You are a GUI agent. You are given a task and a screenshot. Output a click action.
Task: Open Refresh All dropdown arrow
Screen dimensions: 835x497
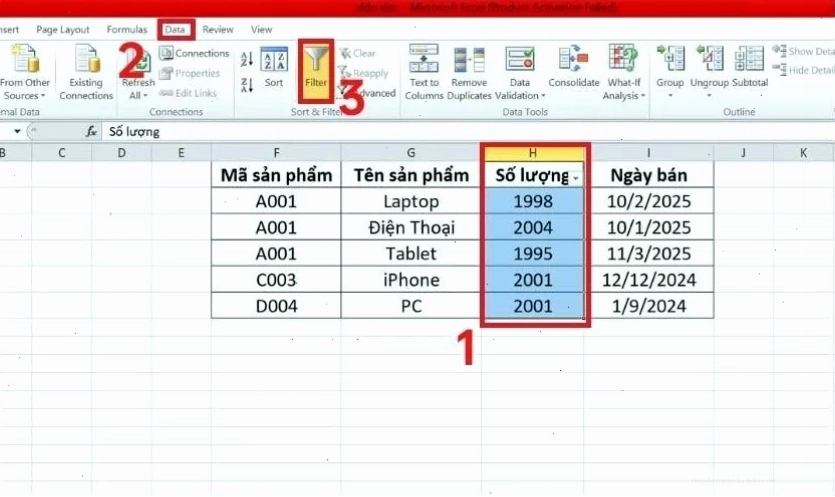(x=145, y=96)
